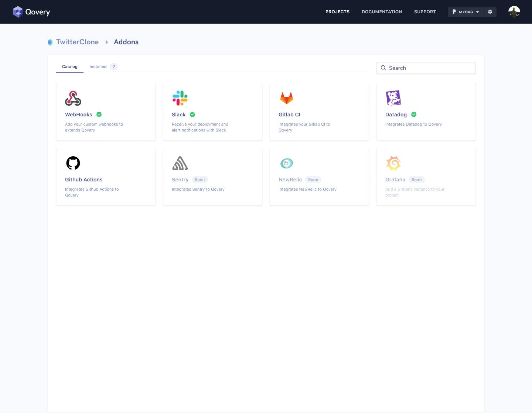This screenshot has width=532, height=413.
Task: Open the Github Actions addon title
Action: [84, 180]
